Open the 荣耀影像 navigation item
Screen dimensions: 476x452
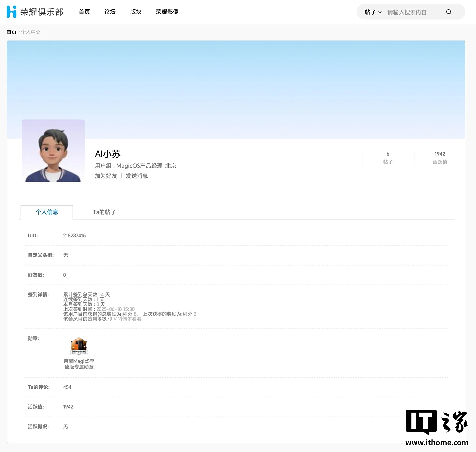(167, 12)
